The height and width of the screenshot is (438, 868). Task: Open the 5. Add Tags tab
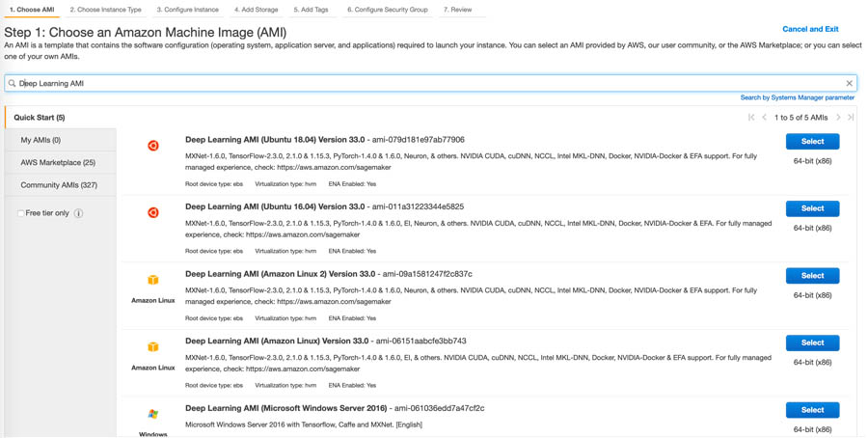click(311, 10)
